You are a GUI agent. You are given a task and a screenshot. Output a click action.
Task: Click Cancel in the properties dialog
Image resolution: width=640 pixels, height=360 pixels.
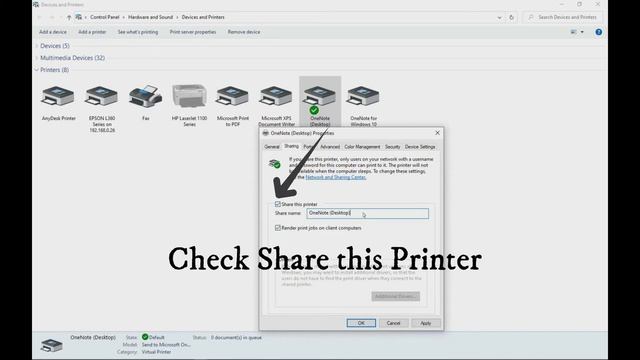[x=393, y=323]
